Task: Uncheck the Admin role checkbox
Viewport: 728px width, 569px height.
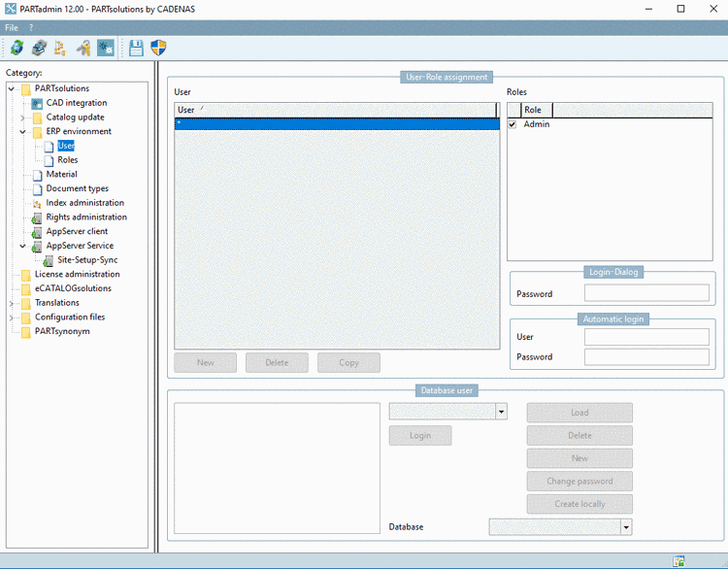Action: coord(513,124)
